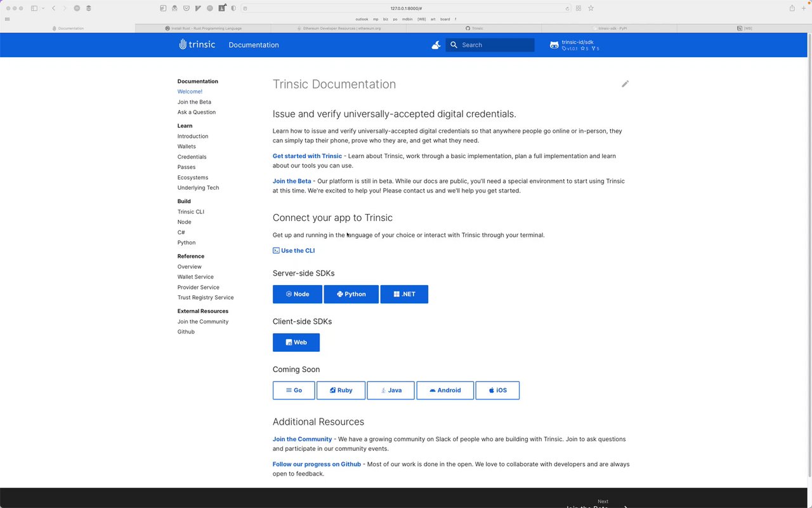Click the Node SDK button
812x508 pixels.
pyautogui.click(x=298, y=294)
